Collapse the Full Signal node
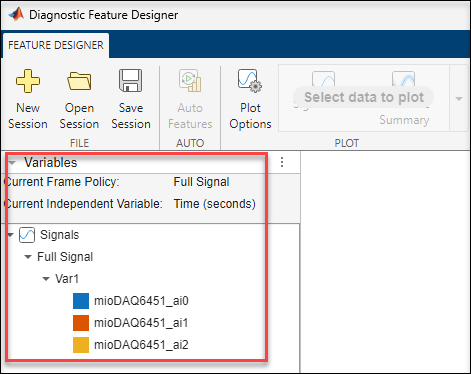Screen dimensions: 471x374 28,257
